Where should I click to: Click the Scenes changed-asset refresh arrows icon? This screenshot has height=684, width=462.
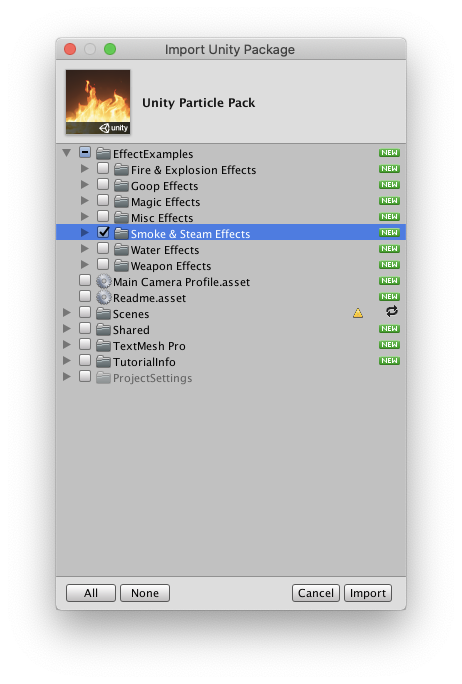[x=391, y=311]
